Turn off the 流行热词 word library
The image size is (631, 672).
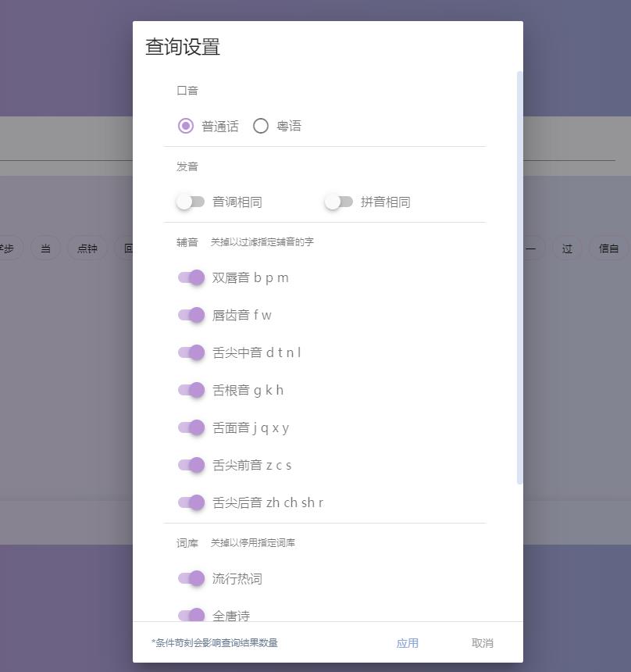(190, 578)
